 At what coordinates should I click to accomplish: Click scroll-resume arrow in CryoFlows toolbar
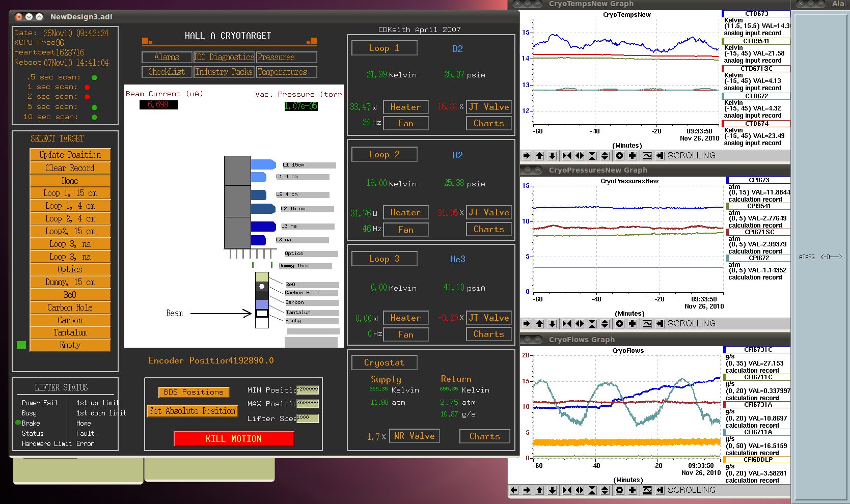660,490
